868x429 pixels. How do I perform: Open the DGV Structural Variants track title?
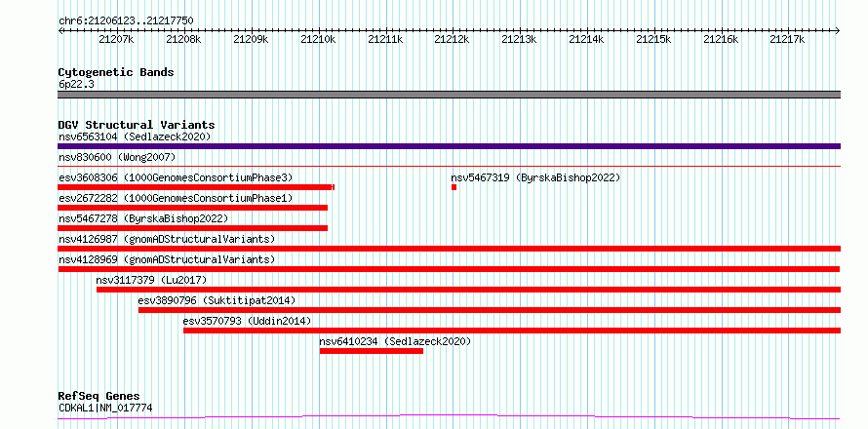[137, 125]
